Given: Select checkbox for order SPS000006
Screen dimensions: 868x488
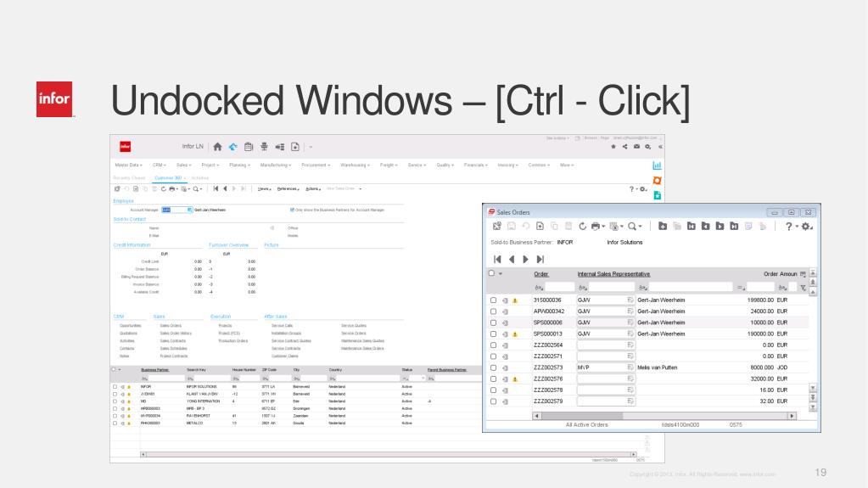Looking at the screenshot, I should pos(493,323).
